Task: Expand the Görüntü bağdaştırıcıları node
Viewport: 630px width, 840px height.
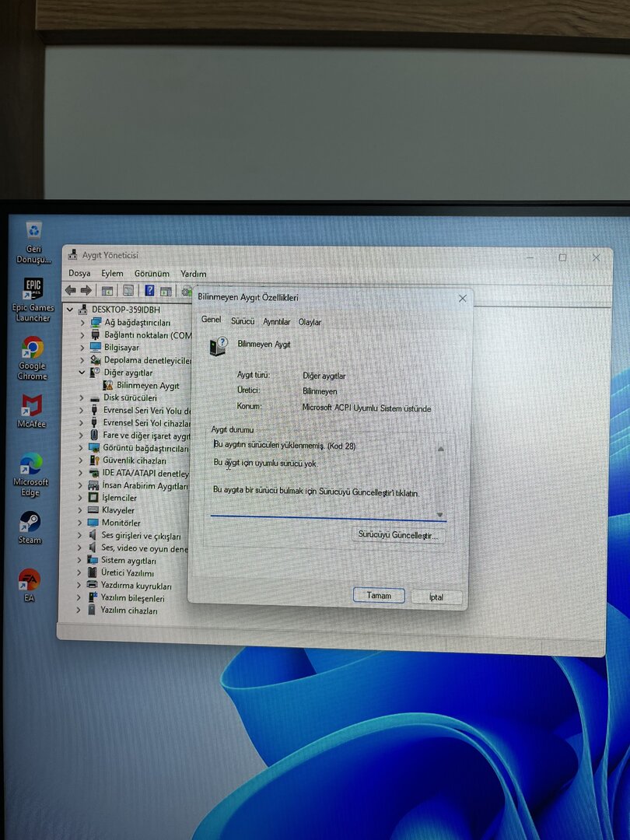Action: pyautogui.click(x=81, y=448)
